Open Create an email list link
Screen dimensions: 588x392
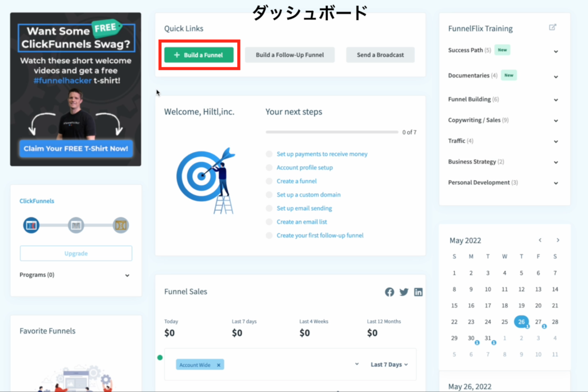click(302, 222)
